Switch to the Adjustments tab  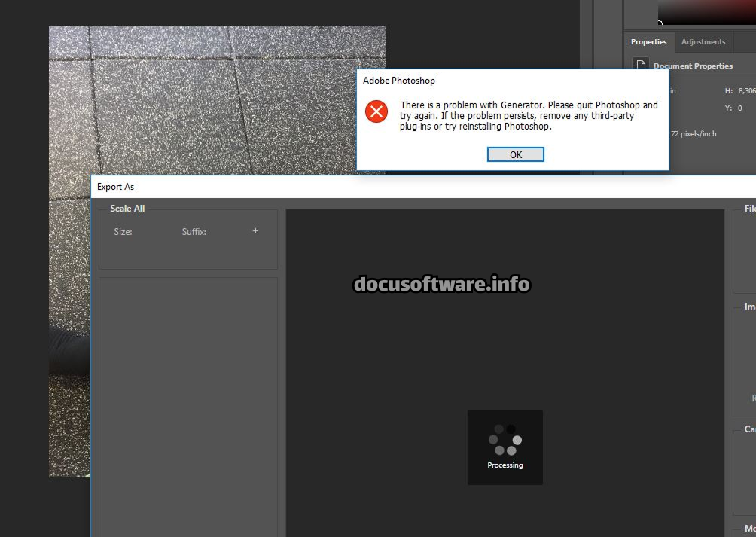tap(703, 42)
